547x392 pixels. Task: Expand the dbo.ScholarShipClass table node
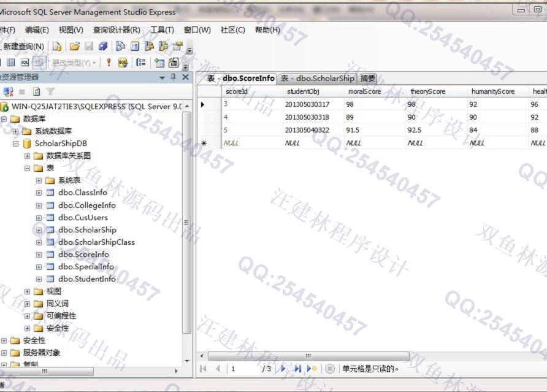tap(39, 242)
